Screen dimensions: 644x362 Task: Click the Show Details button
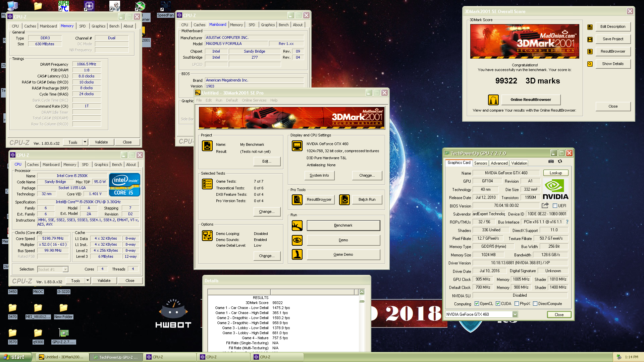coord(613,64)
